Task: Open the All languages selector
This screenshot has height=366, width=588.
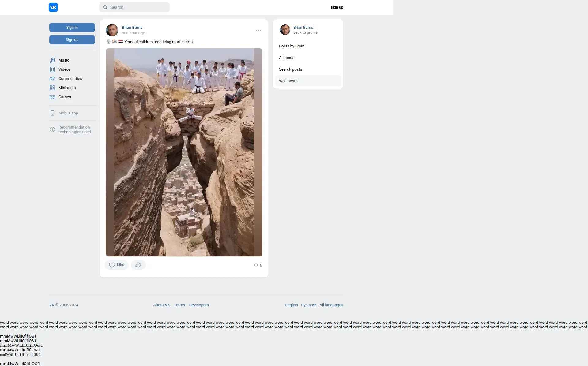Action: [331, 305]
